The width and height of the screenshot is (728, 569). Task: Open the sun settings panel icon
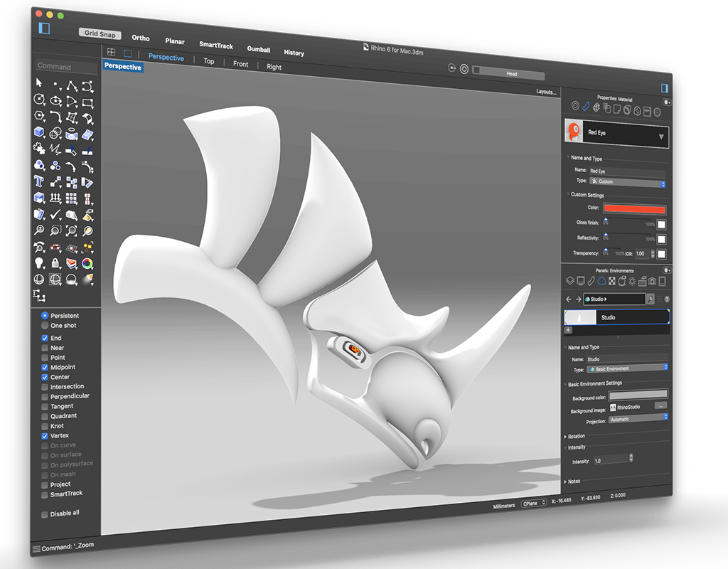click(632, 281)
